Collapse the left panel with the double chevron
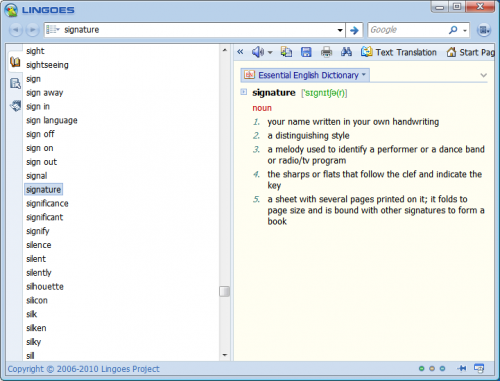Image resolution: width=500 pixels, height=381 pixels. coord(240,52)
